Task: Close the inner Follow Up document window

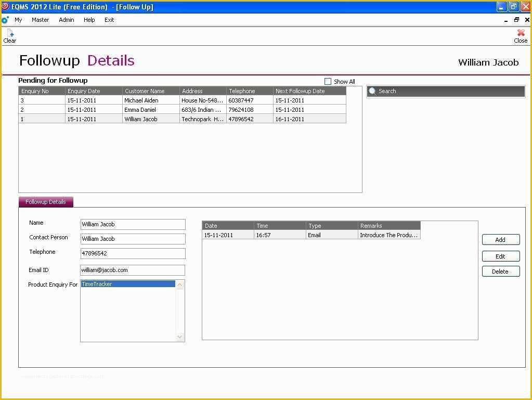Action: 527,20
